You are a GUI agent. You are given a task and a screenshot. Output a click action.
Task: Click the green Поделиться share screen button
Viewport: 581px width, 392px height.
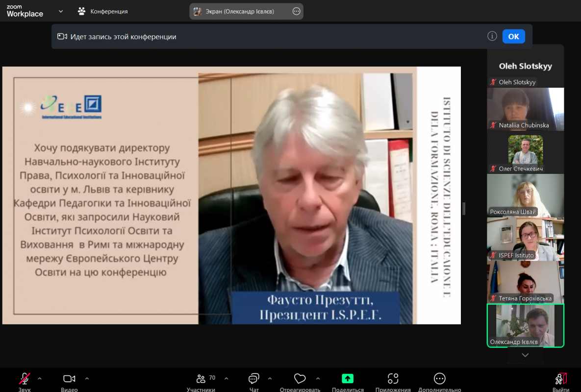click(x=347, y=379)
